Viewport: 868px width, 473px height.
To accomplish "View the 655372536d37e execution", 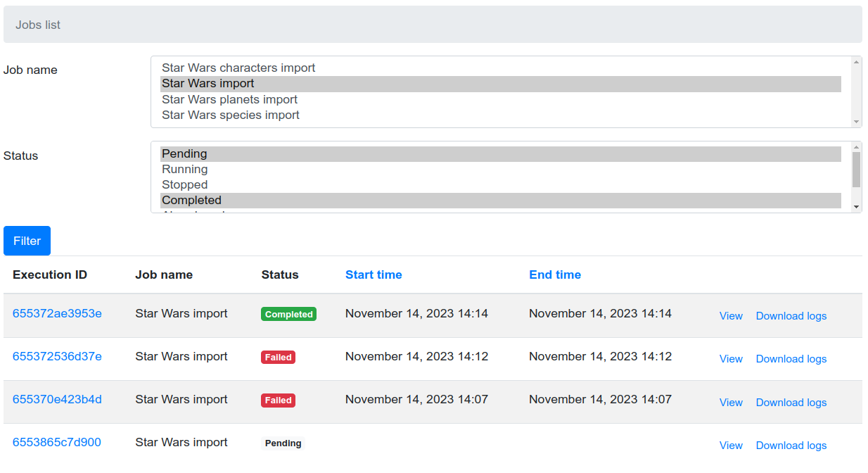I will [x=731, y=359].
